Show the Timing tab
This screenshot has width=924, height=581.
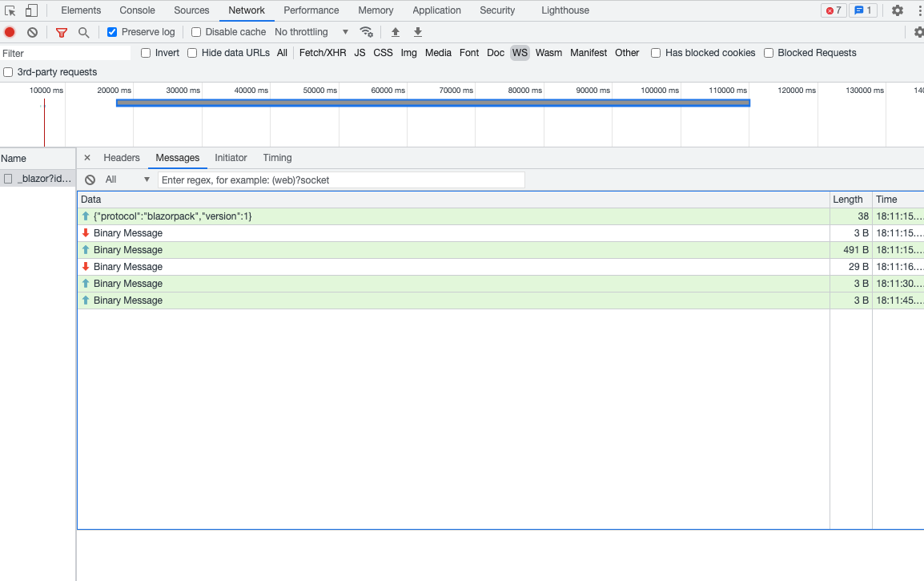click(278, 158)
